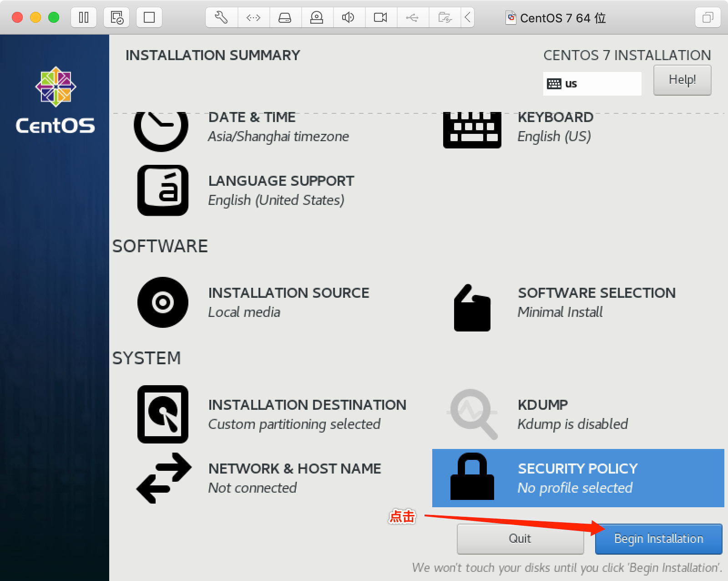The image size is (728, 581).
Task: Click the single window view icon
Action: [x=149, y=18]
